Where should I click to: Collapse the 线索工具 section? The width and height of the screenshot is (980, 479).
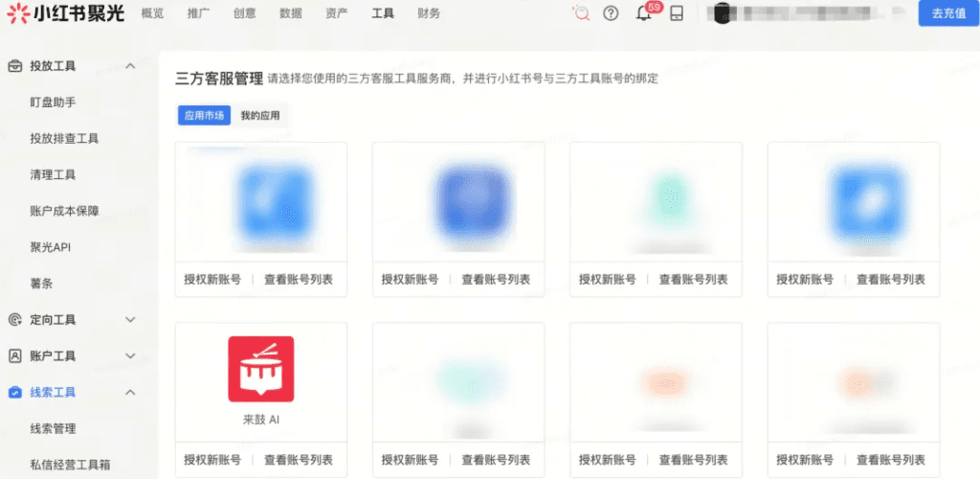point(131,392)
